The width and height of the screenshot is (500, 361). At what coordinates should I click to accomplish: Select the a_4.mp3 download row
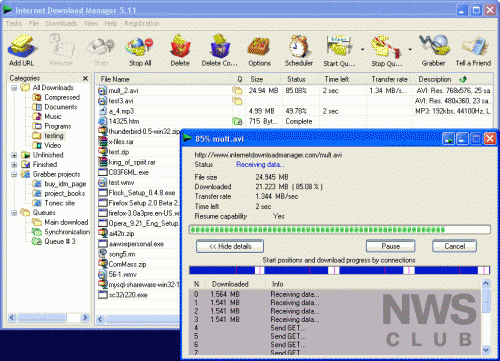[295, 111]
